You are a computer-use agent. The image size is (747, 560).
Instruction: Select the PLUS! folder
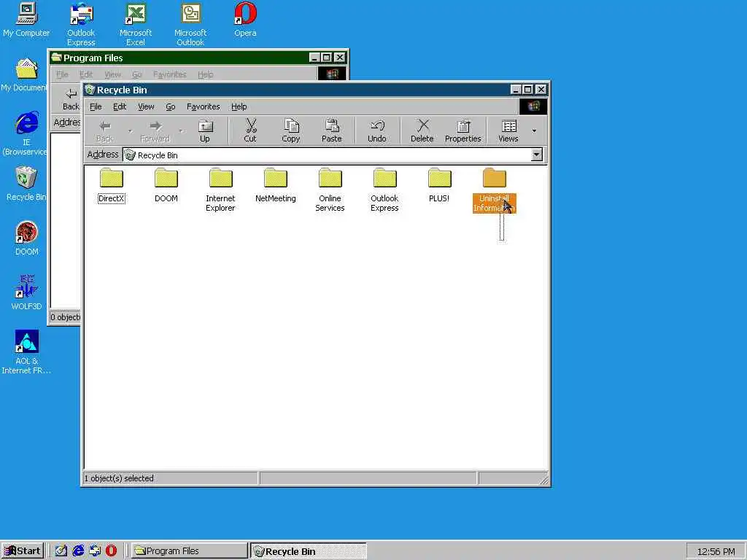tap(439, 186)
